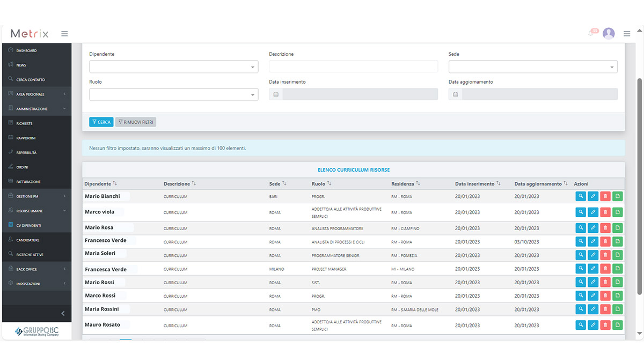Open Fatturazione in sidebar
Image resolution: width=644 pixels, height=362 pixels.
click(x=36, y=182)
